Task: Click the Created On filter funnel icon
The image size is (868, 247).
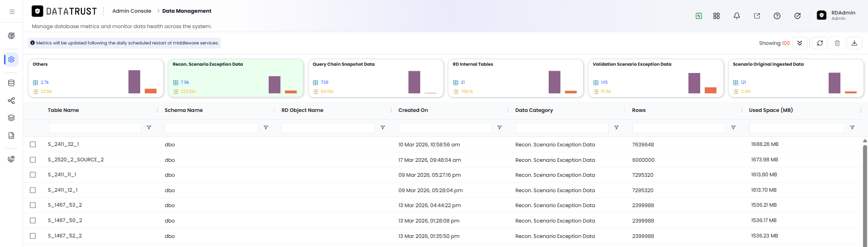Action: (499, 128)
